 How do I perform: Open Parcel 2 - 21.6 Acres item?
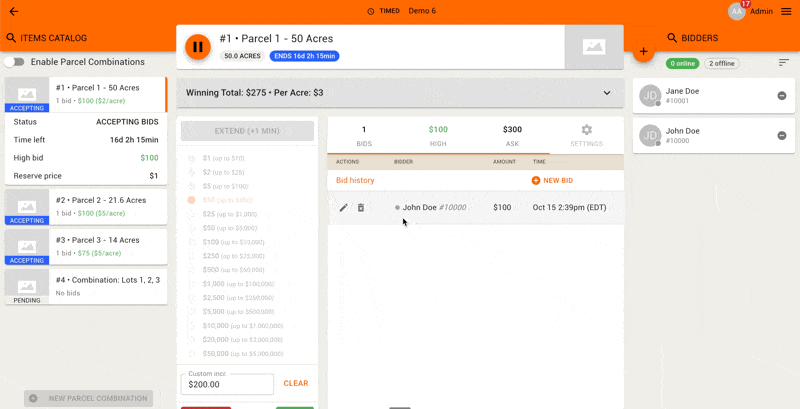click(x=85, y=206)
